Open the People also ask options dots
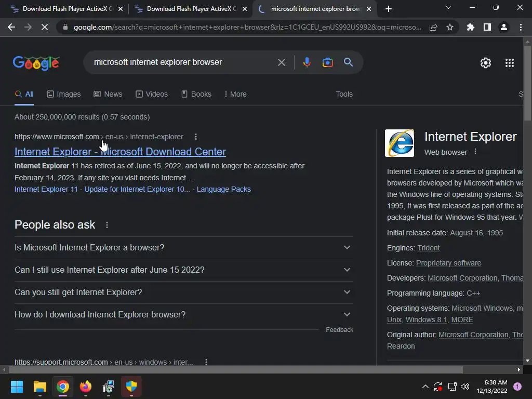Viewport: 532px width, 399px height. pos(107,225)
